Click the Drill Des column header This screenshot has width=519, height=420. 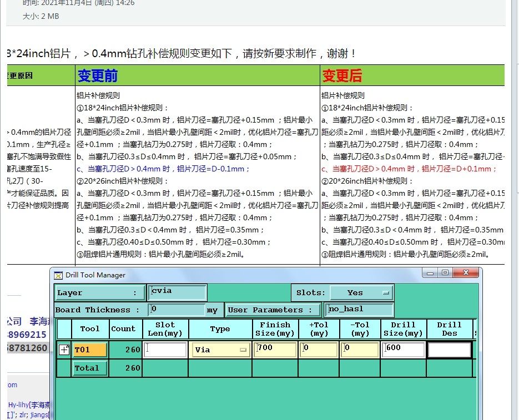(x=450, y=329)
